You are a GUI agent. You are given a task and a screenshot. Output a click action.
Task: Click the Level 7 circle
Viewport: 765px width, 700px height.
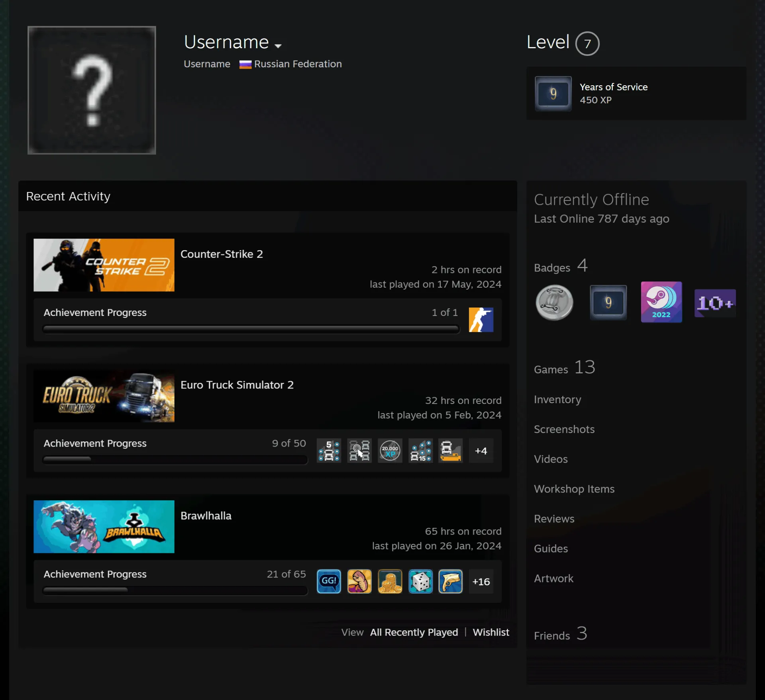[x=587, y=43]
